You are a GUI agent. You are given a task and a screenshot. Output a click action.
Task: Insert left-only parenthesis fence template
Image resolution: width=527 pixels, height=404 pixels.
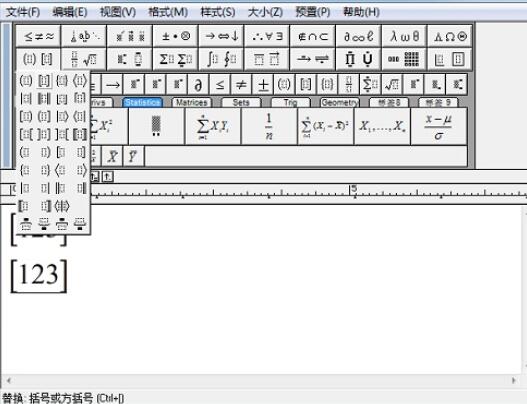(26, 152)
